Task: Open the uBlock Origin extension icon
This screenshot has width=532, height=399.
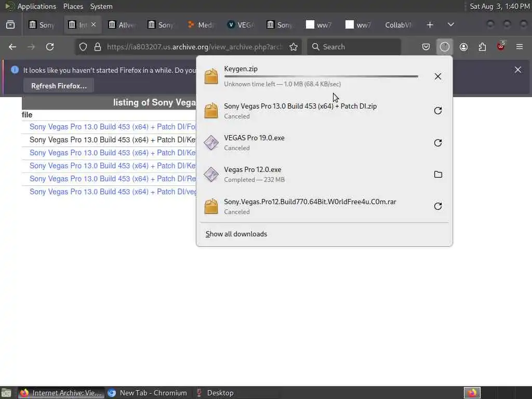Action: tap(501, 47)
